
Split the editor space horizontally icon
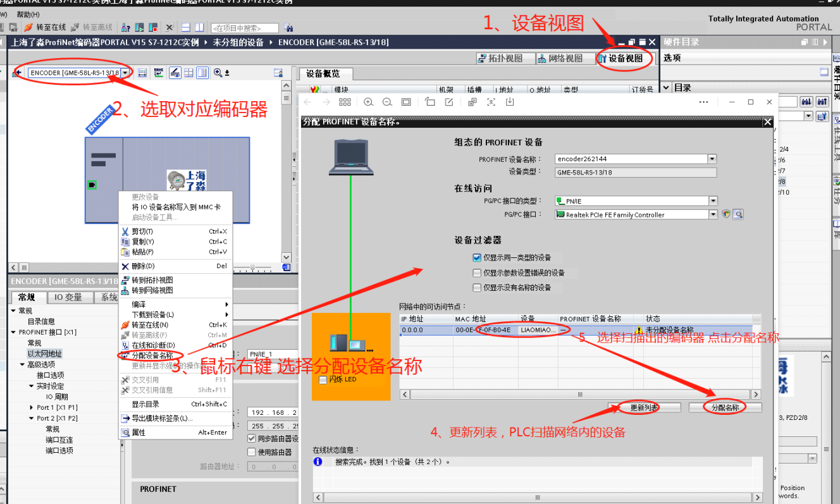[x=186, y=27]
